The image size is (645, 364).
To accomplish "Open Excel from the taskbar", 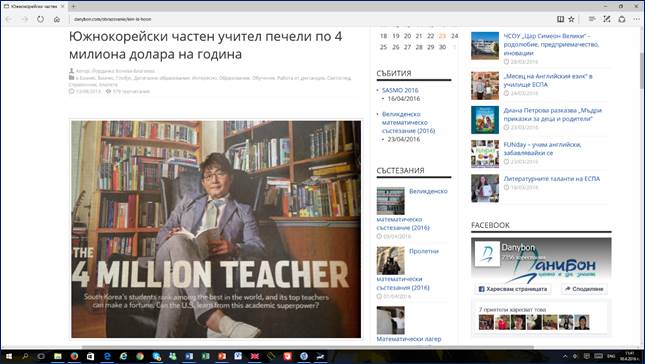I will pyautogui.click(x=205, y=357).
